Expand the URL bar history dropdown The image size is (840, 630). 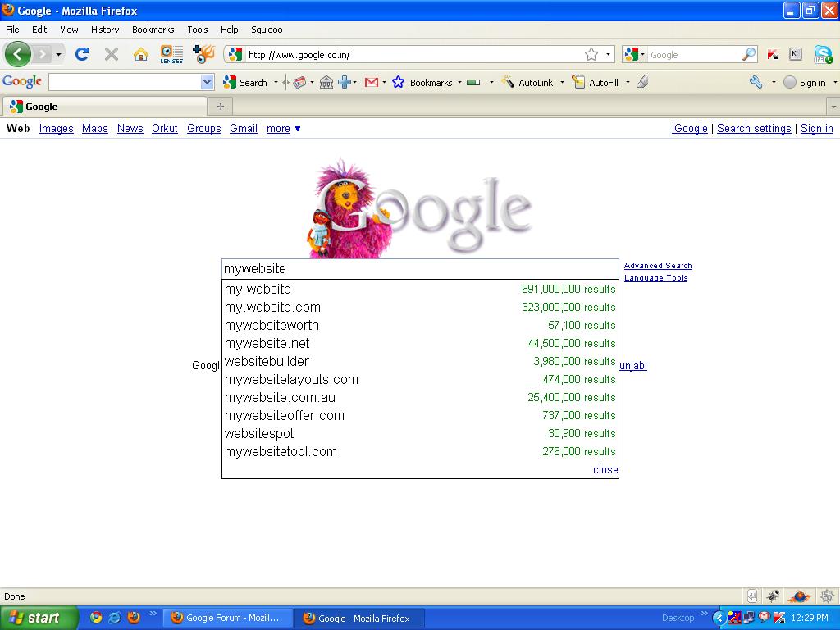click(x=608, y=55)
